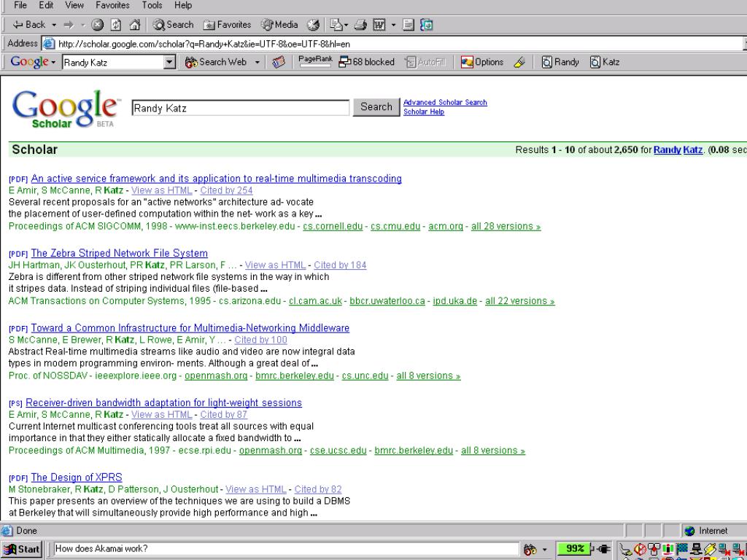Screen dimensions: 747x560
Task: Stop loading with the Stop icon
Action: (x=98, y=25)
